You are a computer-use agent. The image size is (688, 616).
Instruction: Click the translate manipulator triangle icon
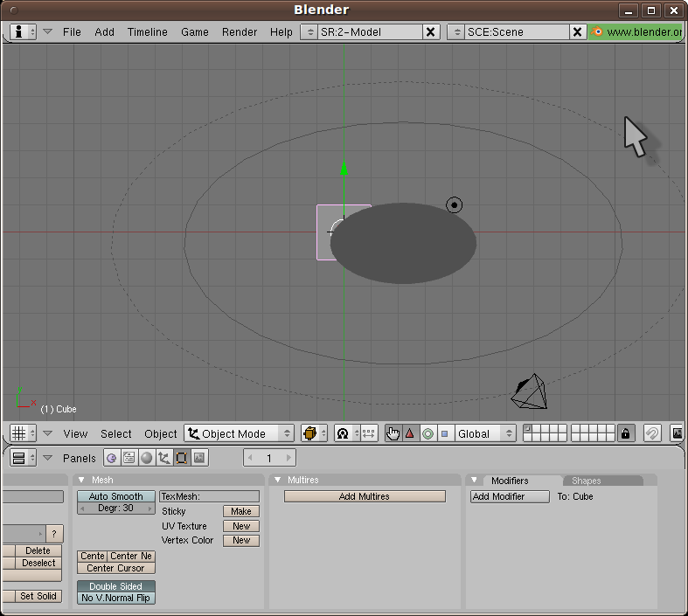pos(409,433)
